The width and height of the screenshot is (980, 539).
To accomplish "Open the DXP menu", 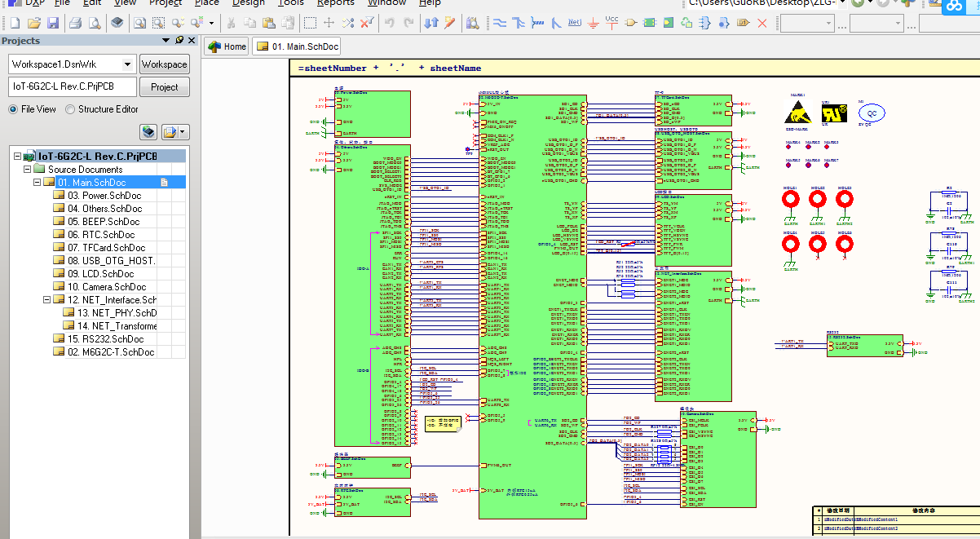I will 34,3.
